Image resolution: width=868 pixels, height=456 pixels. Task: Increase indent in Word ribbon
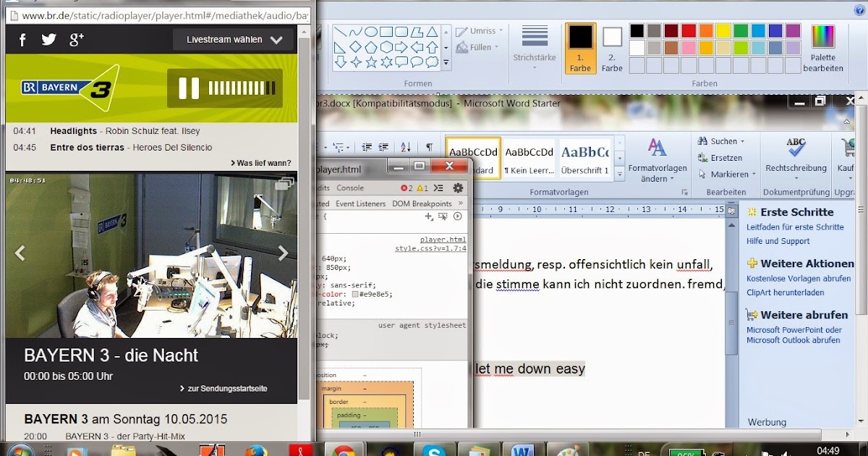pos(383,146)
